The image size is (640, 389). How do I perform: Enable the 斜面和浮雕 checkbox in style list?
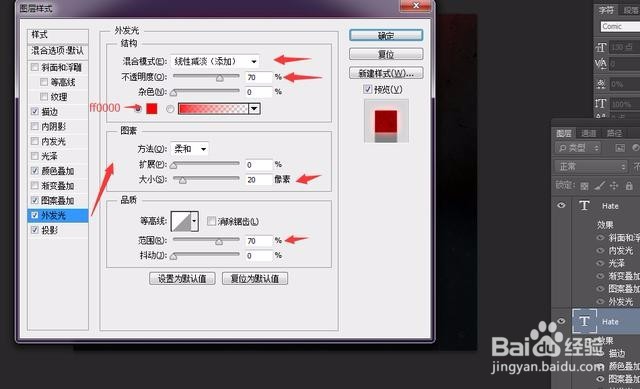click(x=35, y=67)
